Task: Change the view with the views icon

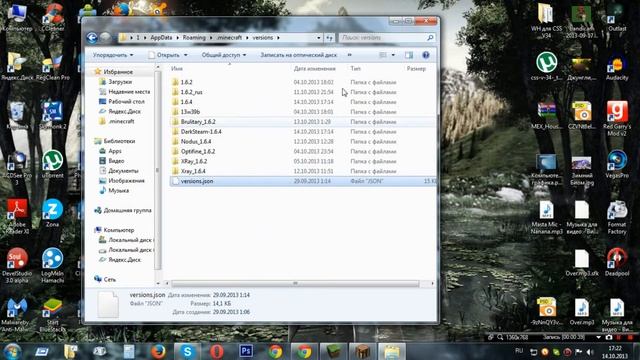Action: tap(383, 55)
